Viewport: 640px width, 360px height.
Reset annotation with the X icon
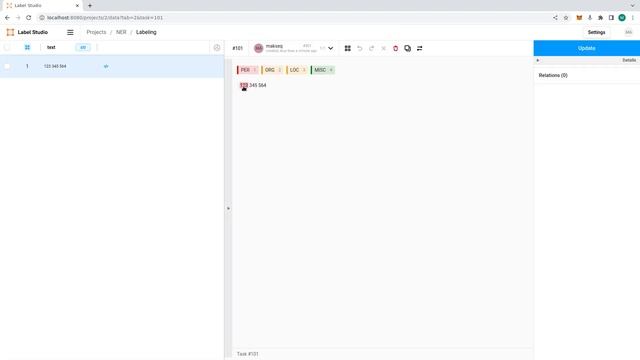[x=383, y=48]
